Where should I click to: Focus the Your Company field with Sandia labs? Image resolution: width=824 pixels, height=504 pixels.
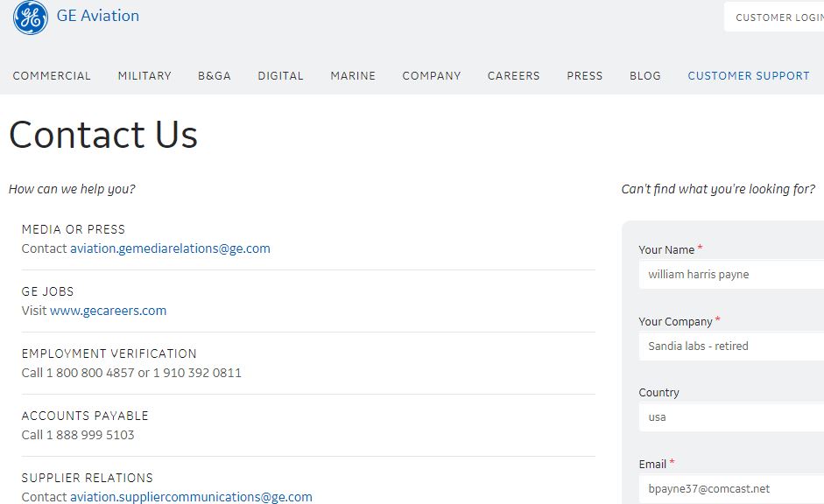[x=731, y=346]
